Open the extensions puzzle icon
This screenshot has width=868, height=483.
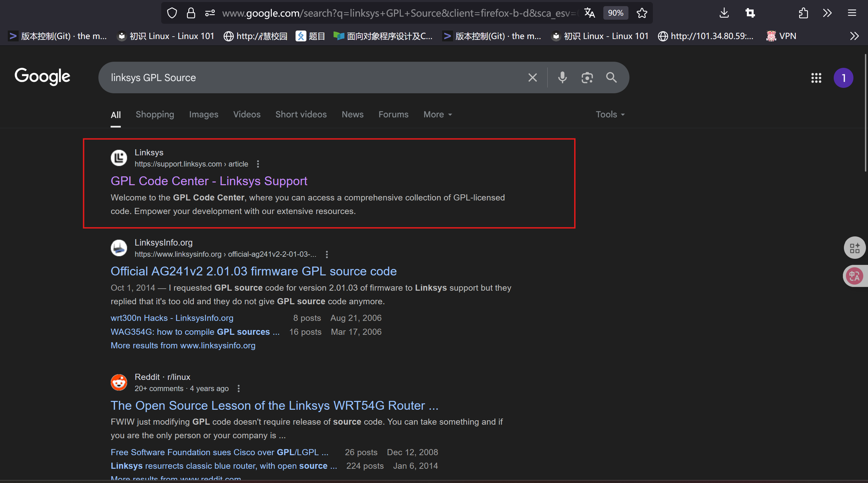[803, 13]
